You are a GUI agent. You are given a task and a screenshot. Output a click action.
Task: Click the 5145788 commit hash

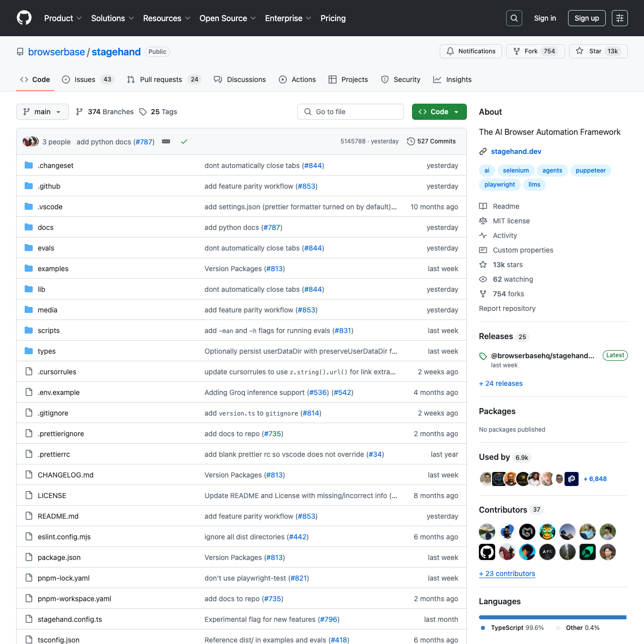pyautogui.click(x=353, y=141)
